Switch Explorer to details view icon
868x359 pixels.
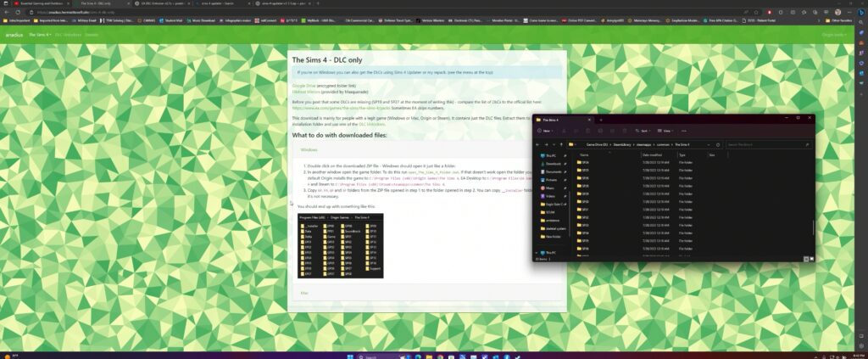806,259
